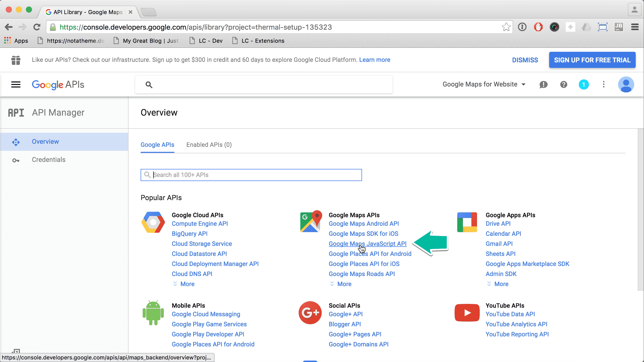Click the feedback speech-bubble icon
This screenshot has height=362, width=644.
pos(544,84)
